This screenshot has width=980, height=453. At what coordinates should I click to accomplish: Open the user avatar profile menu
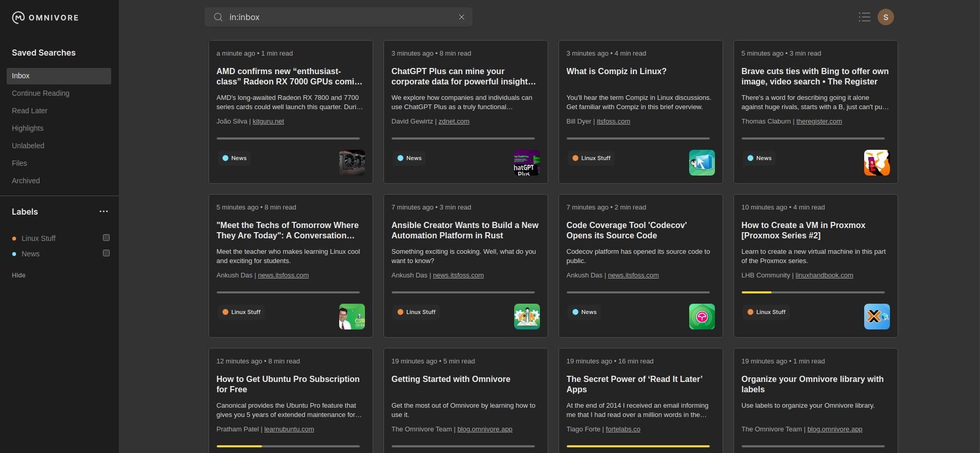[x=885, y=17]
